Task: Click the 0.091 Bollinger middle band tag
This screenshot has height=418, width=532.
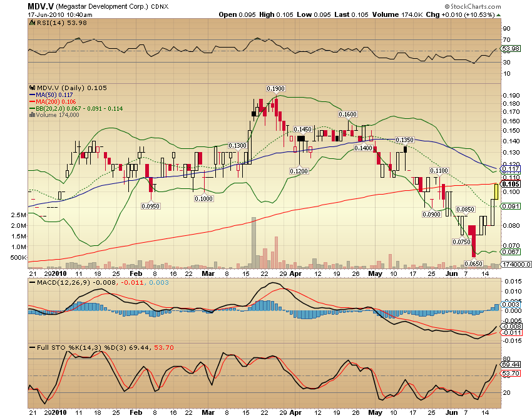Action: pos(511,206)
